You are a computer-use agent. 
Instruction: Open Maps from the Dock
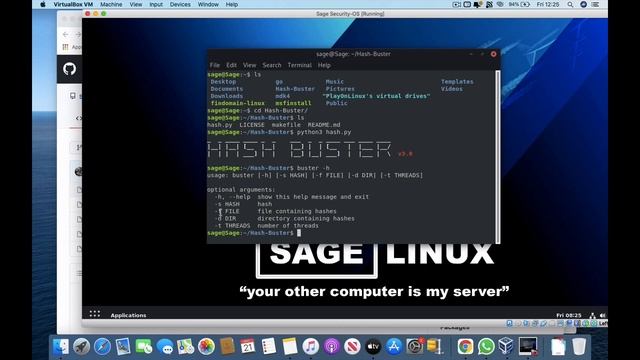[x=186, y=347]
